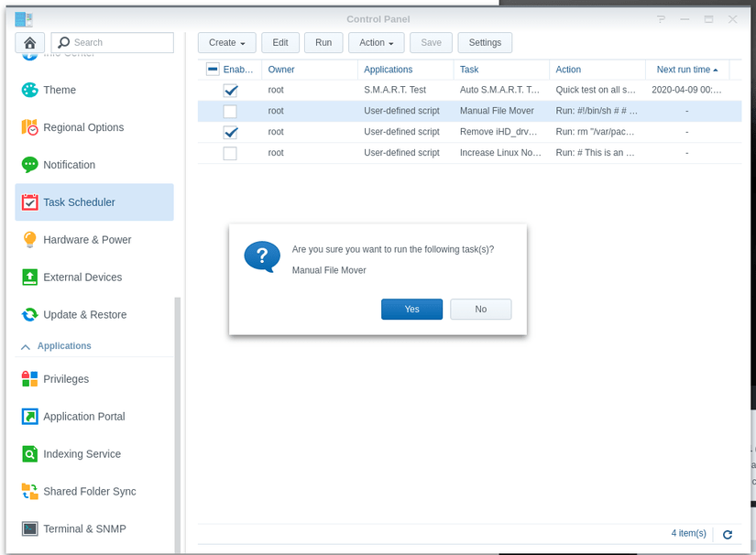Sort by the Owner column header
This screenshot has width=756, height=555.
[x=309, y=70]
